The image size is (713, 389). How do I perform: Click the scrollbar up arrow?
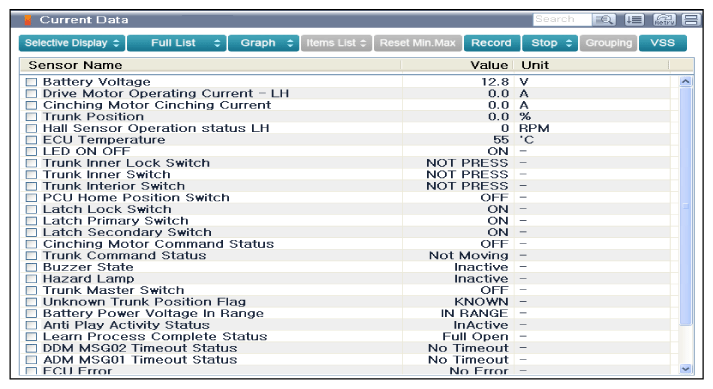click(686, 82)
